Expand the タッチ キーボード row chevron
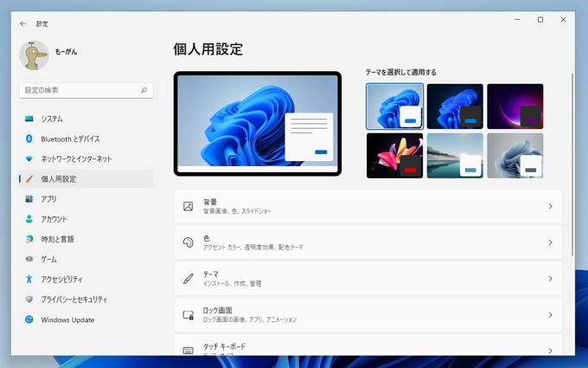588x368 pixels. click(x=550, y=351)
